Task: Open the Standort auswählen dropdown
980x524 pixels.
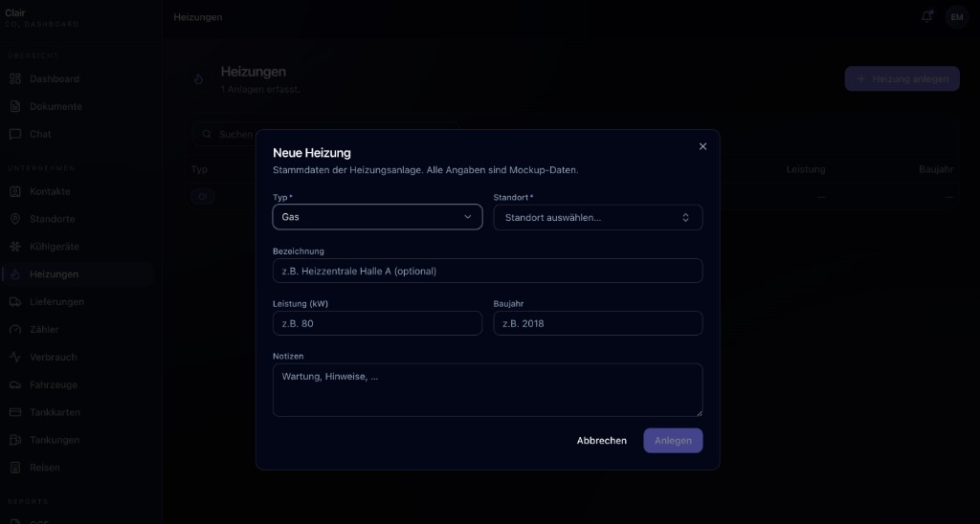Action: pos(598,217)
